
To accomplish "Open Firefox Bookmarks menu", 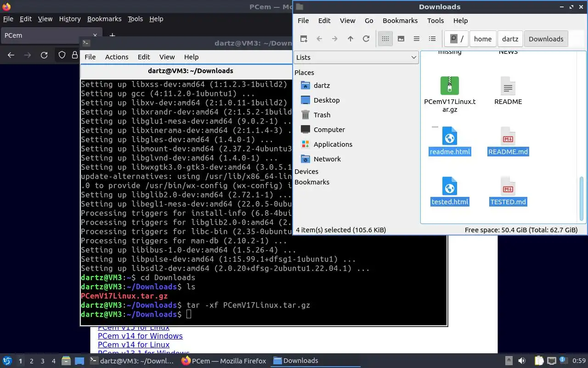I will coord(104,19).
